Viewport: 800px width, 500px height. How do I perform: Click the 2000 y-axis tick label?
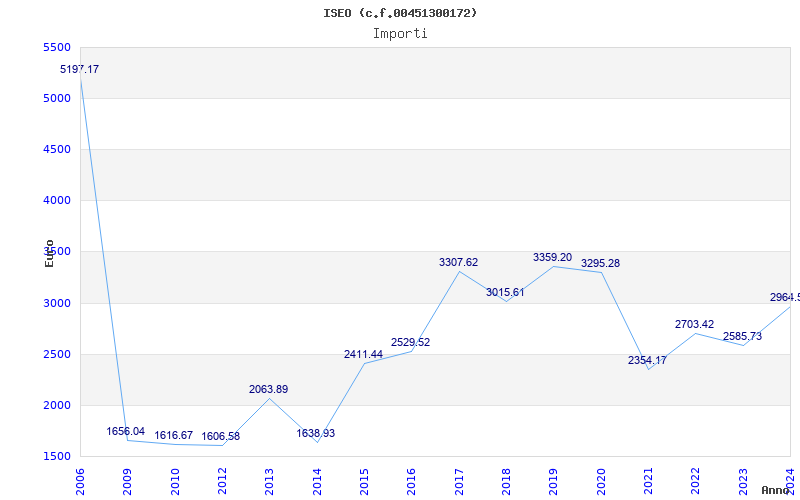click(57, 406)
